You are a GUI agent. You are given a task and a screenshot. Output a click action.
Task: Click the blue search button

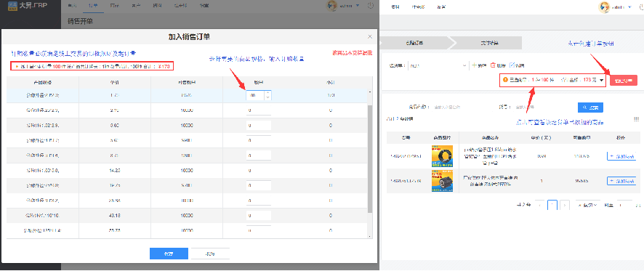pos(590,108)
